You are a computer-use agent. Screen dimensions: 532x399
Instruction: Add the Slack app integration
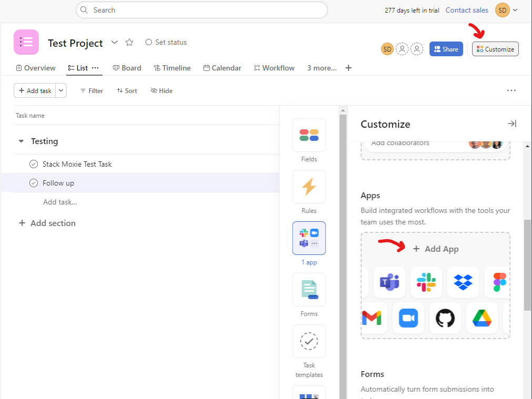426,282
